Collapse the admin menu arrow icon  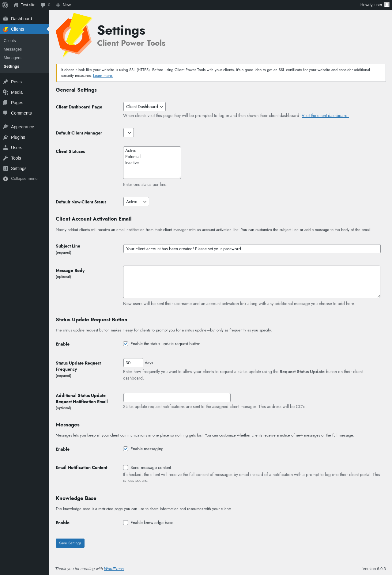(x=6, y=179)
